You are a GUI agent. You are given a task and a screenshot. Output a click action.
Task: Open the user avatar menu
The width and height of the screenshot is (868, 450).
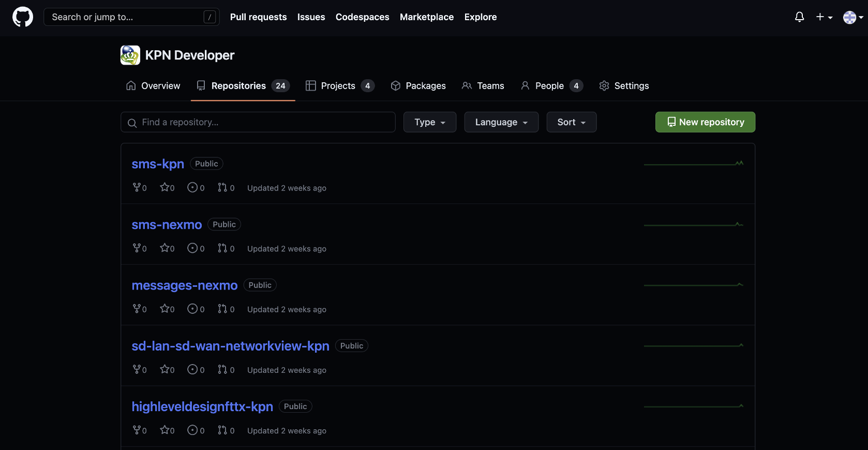pos(853,17)
